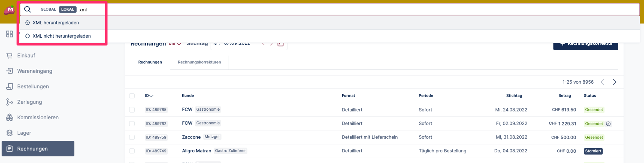The image size is (644, 163).
Task: Click the search magnifier icon
Action: (x=28, y=9)
